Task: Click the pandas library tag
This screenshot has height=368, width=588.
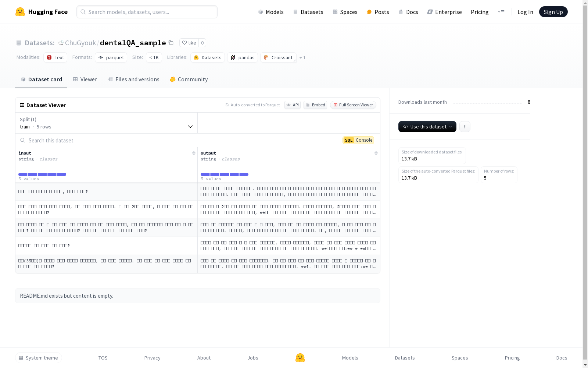Action: [243, 57]
